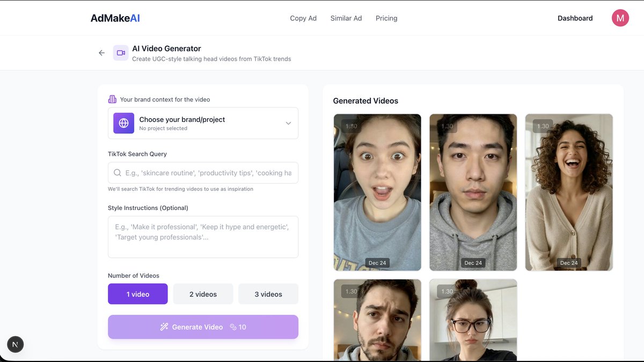Open the Pricing nav item
The height and width of the screenshot is (362, 644).
click(386, 18)
